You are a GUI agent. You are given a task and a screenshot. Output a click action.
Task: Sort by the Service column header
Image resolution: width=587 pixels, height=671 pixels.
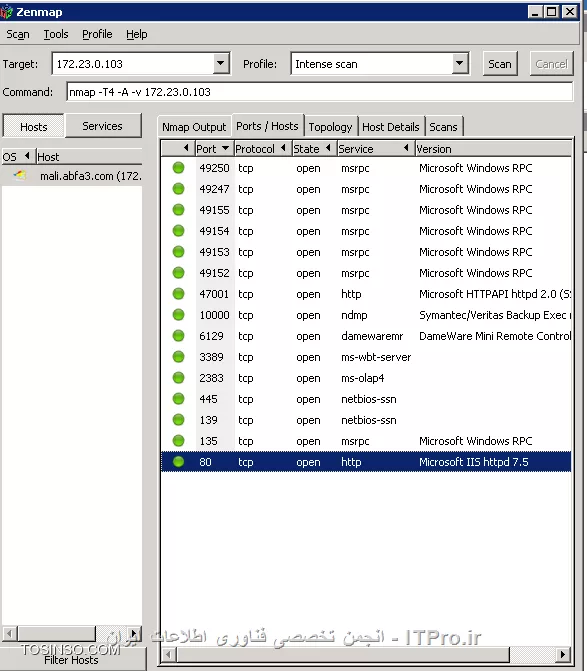click(375, 148)
